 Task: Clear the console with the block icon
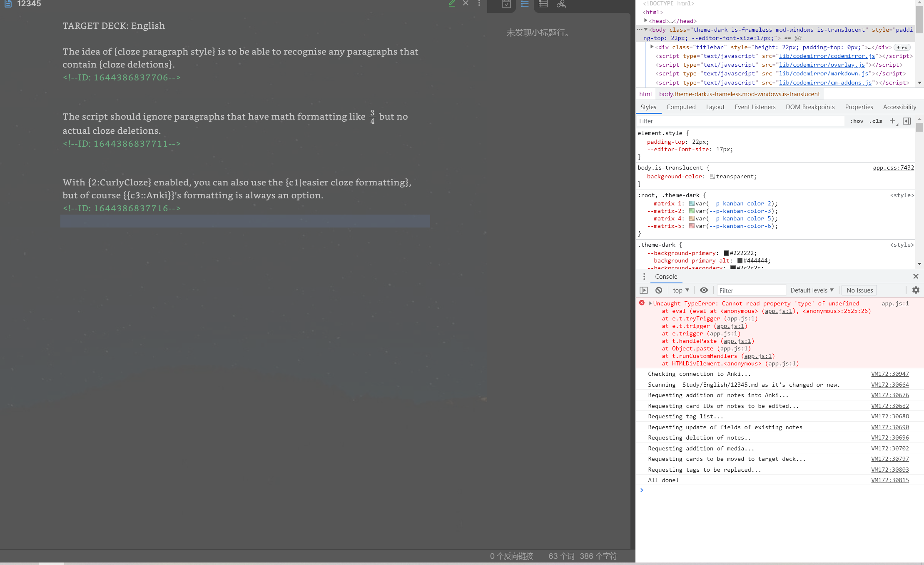(x=659, y=290)
